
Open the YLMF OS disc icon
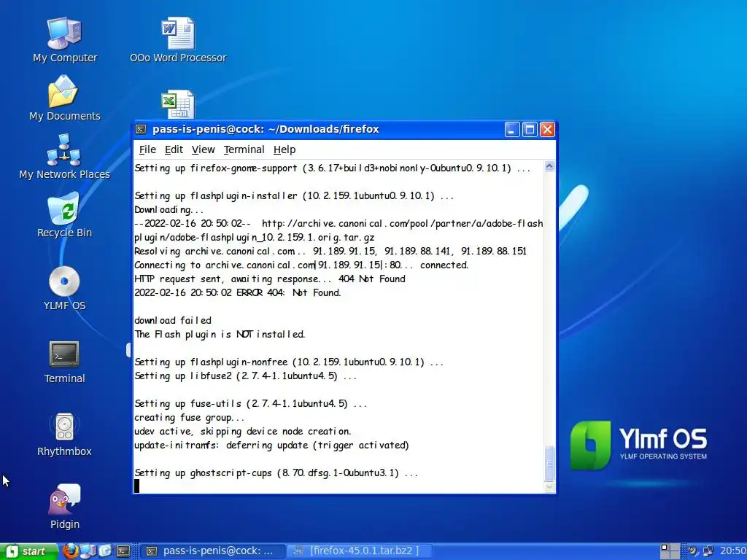coord(64,288)
